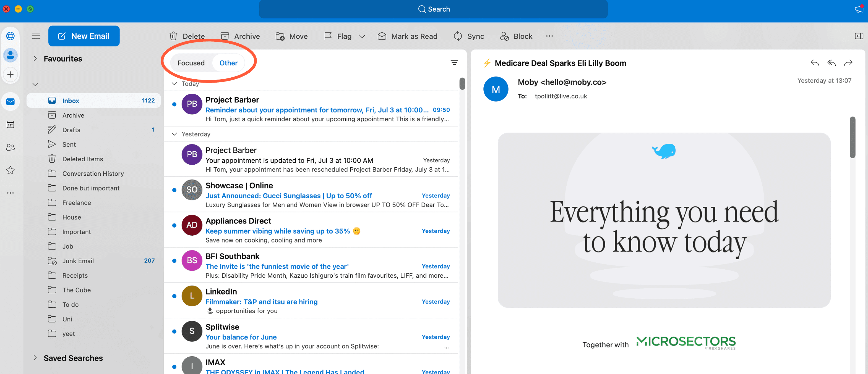Open the Archive folder in sidebar
This screenshot has height=374, width=868.
coord(94,115)
